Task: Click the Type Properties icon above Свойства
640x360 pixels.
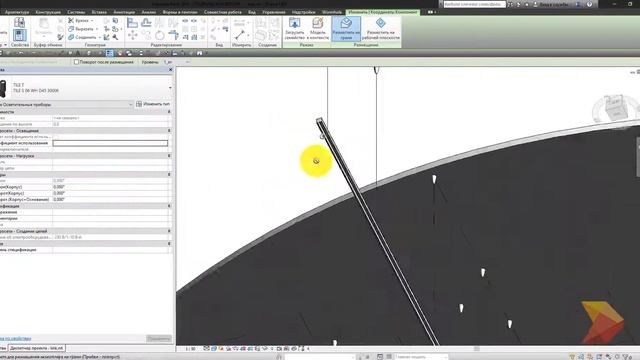Action: [19, 22]
